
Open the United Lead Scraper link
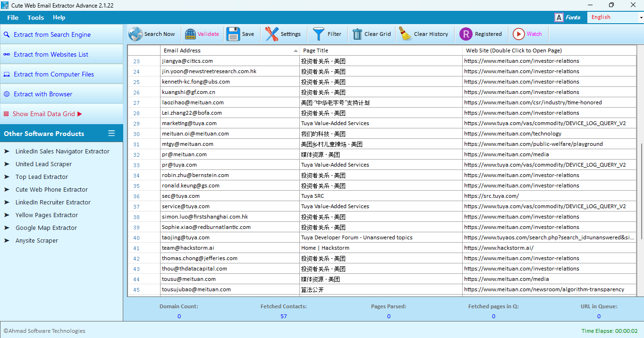pos(43,164)
